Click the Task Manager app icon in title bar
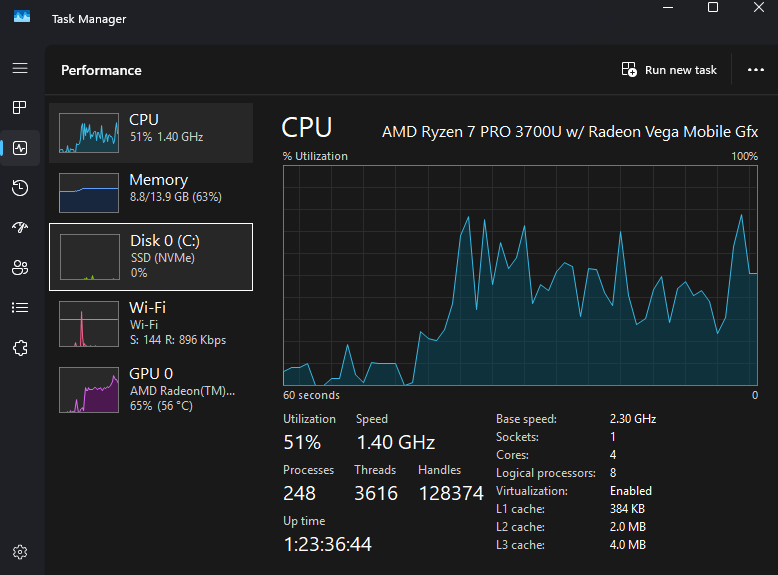This screenshot has width=778, height=575. pyautogui.click(x=22, y=16)
